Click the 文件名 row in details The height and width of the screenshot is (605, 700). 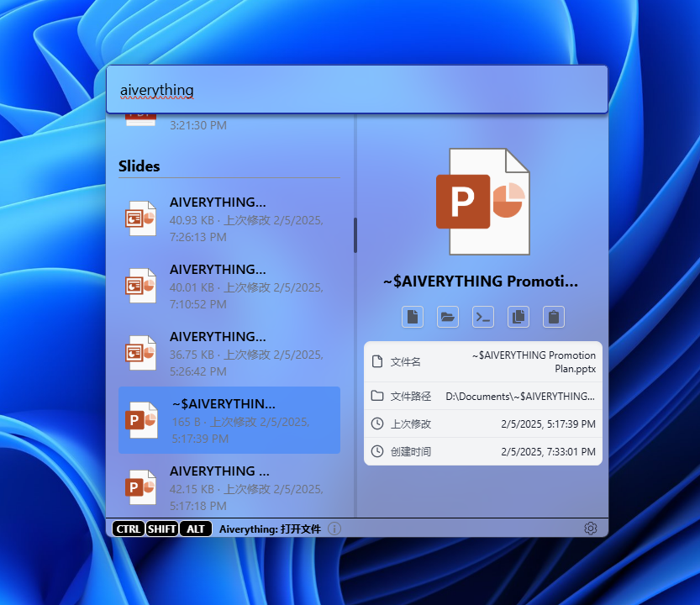click(483, 361)
